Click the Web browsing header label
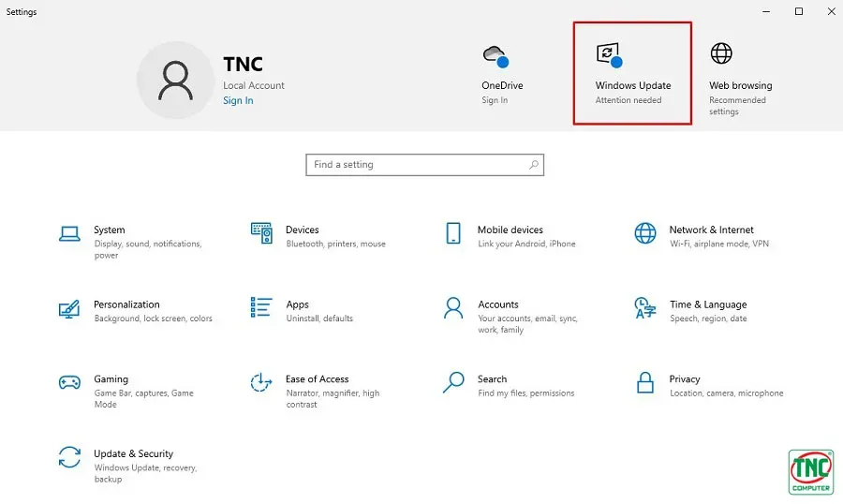 click(740, 85)
